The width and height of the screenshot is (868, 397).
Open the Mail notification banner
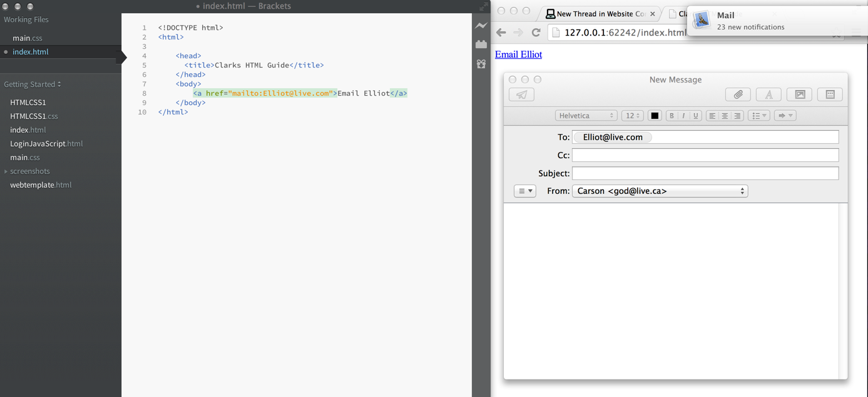[x=777, y=21]
